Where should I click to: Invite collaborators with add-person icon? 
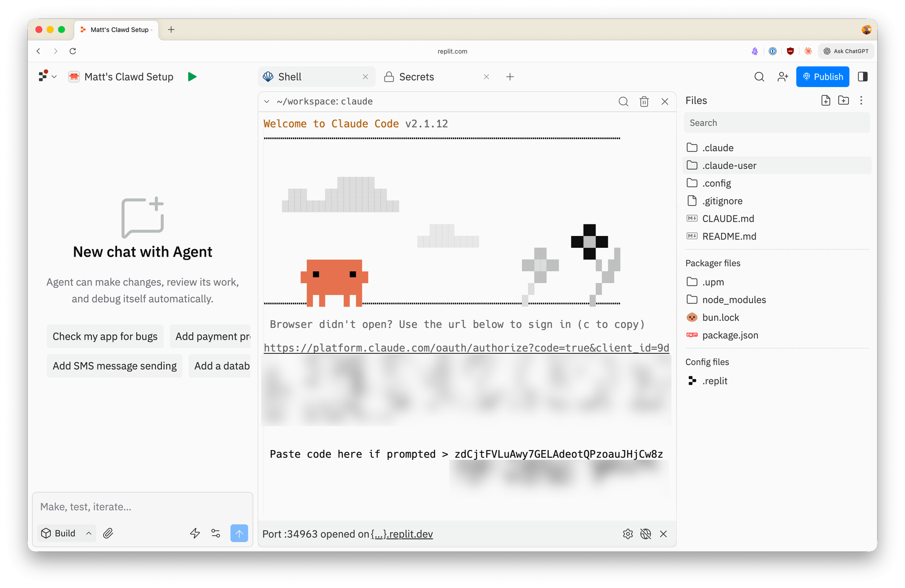pyautogui.click(x=783, y=77)
